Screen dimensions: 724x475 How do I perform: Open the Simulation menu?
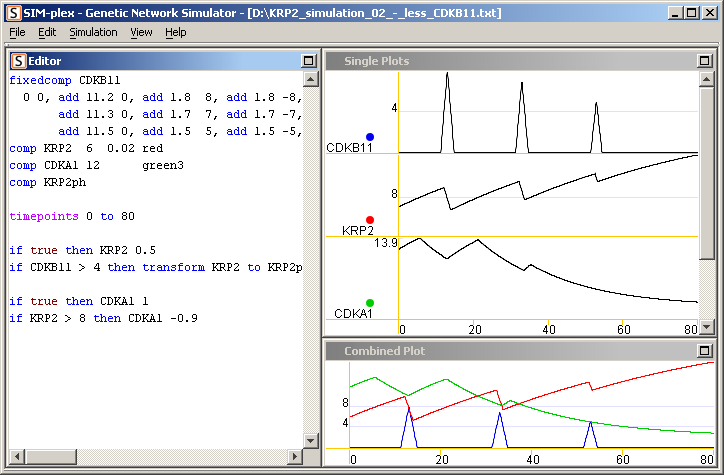(93, 32)
